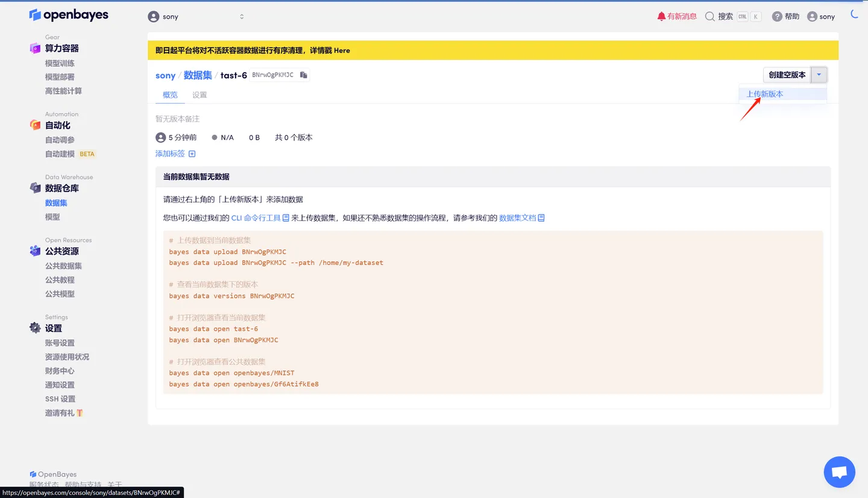The image size is (868, 498).
Task: Open the 数据仓库 data warehouse icon
Action: point(35,188)
